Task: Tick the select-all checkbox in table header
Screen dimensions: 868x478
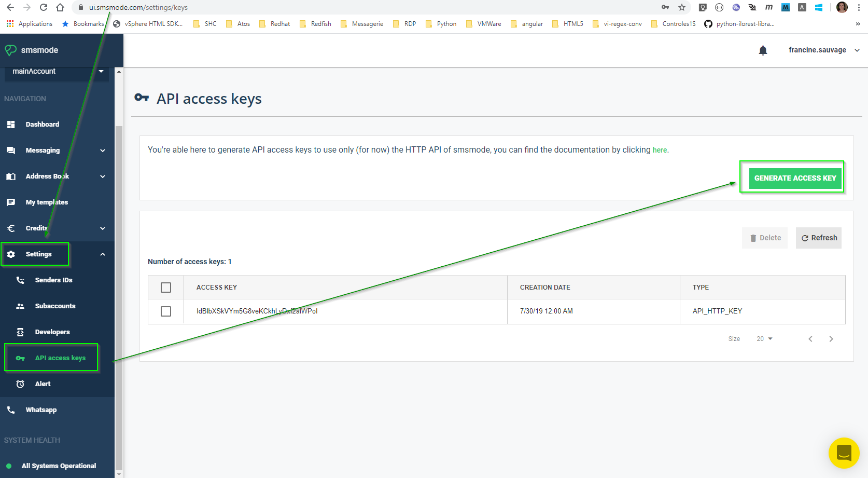Action: coord(166,288)
